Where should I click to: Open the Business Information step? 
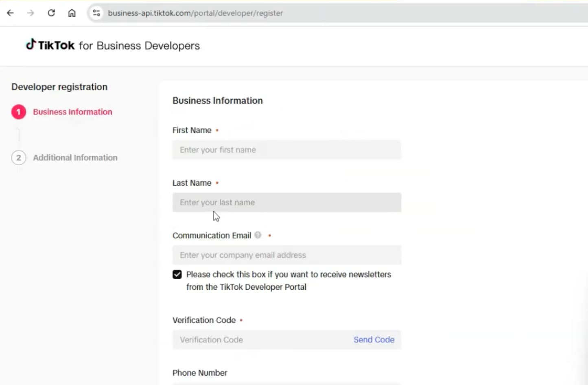click(72, 112)
